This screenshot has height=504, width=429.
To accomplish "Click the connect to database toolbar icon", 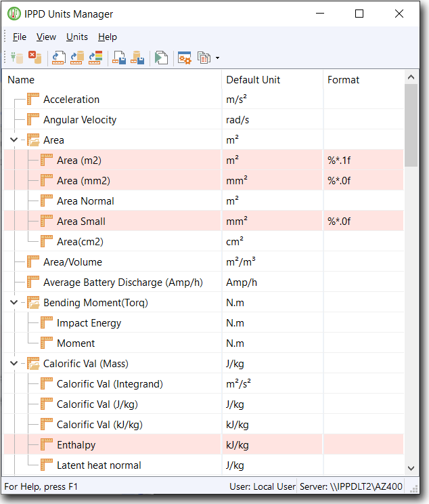I will click(x=18, y=58).
